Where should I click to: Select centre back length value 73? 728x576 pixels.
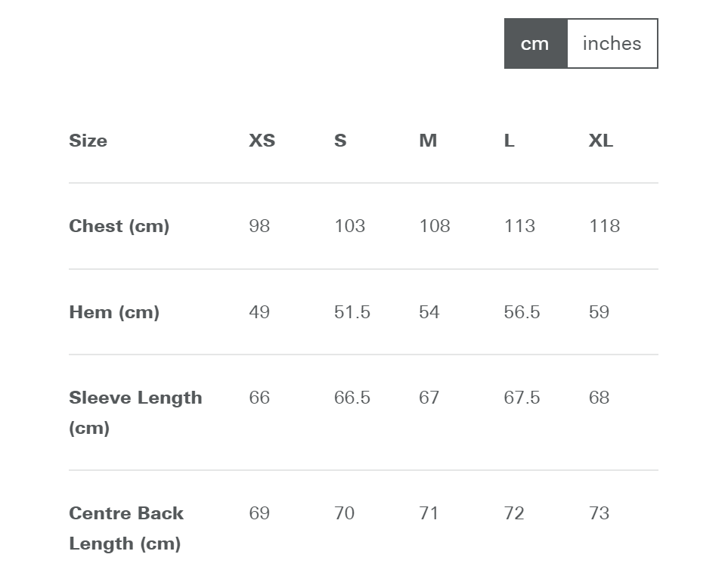599,513
